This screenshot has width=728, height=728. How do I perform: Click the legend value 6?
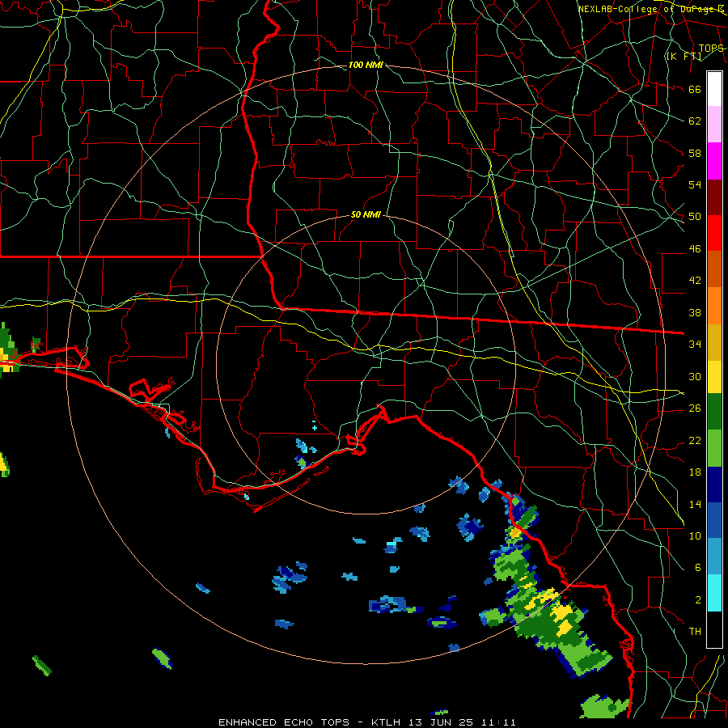coord(697,567)
